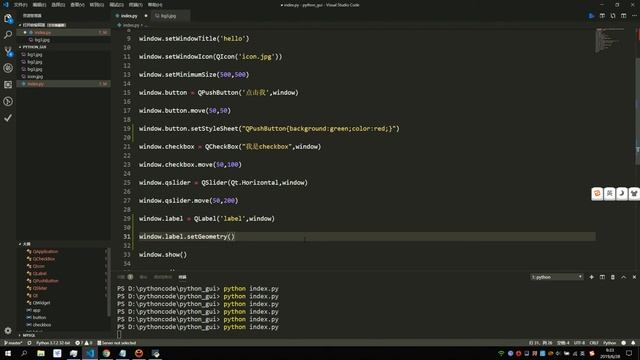This screenshot has width=640, height=360.
Task: Switch to the 终端 terminal panel tab
Action: point(182,277)
